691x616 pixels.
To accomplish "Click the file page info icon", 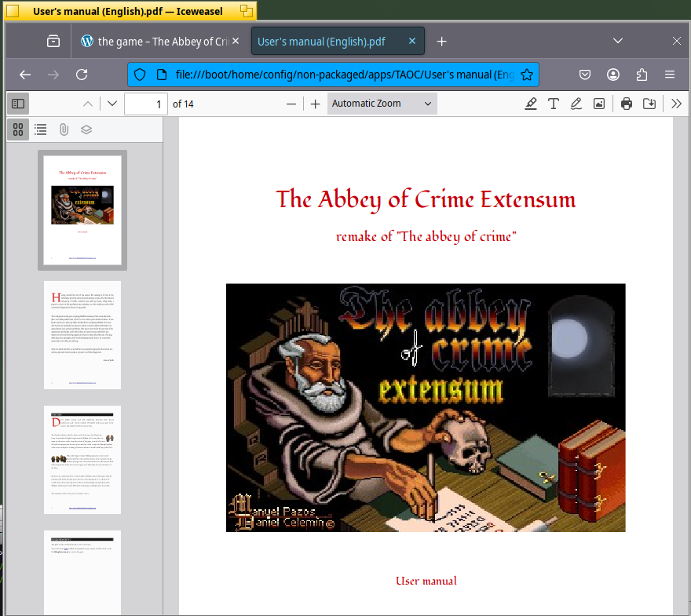I will 162,75.
